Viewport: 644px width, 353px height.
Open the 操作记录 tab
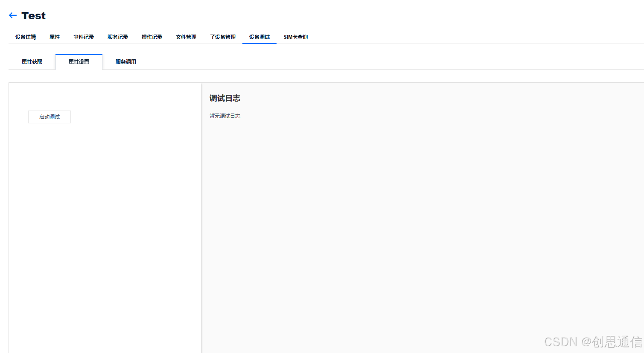pyautogui.click(x=152, y=37)
